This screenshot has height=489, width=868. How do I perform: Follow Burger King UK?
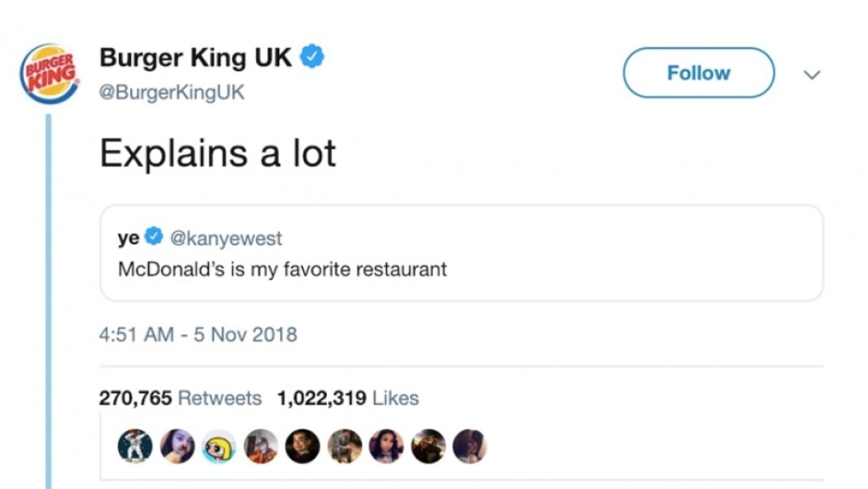pos(698,73)
